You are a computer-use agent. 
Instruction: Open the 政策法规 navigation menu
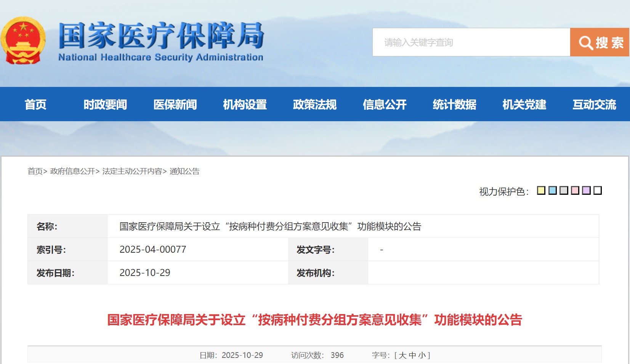[x=315, y=104]
